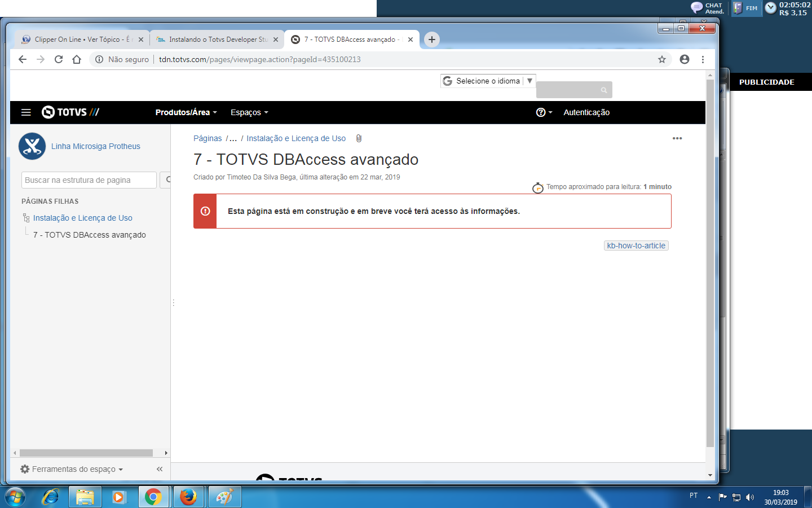This screenshot has height=508, width=812.
Task: Click the taskbar clock showing 19:03
Action: 781,497
